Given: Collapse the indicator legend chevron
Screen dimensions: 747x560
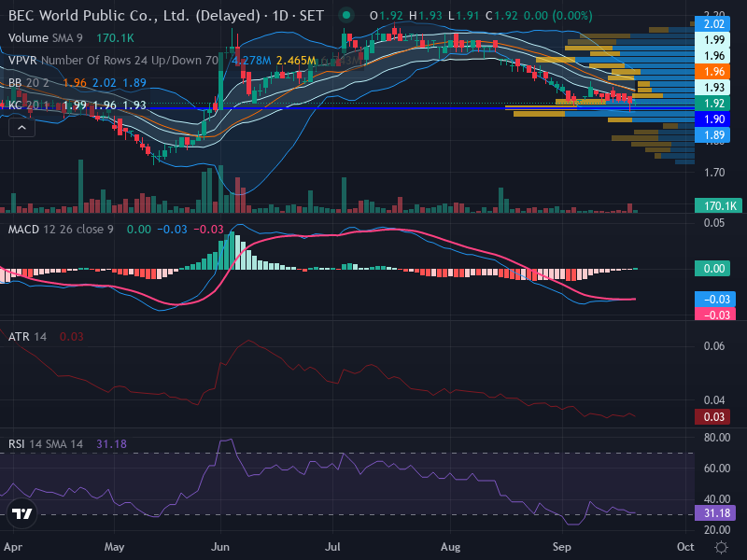Looking at the screenshot, I should tap(21, 128).
